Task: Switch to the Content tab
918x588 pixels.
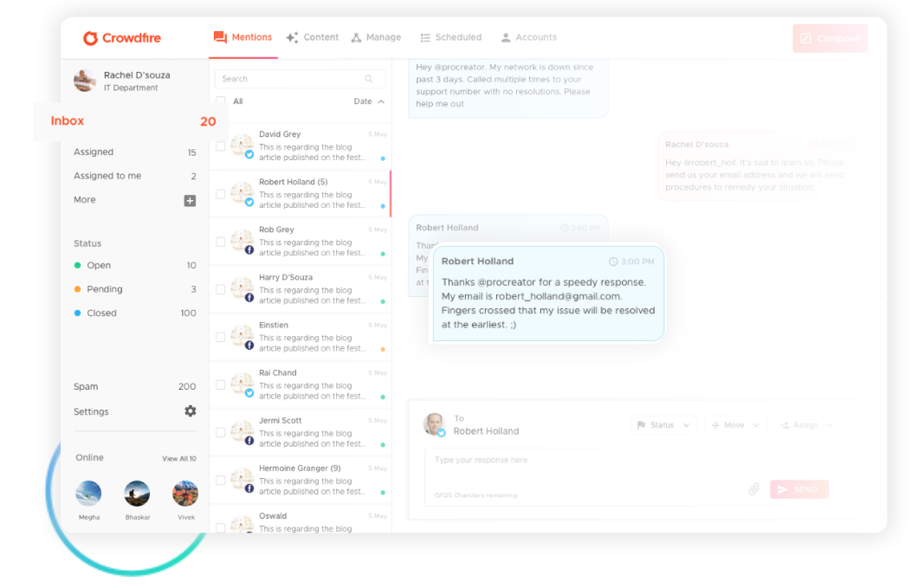Action: 312,37
